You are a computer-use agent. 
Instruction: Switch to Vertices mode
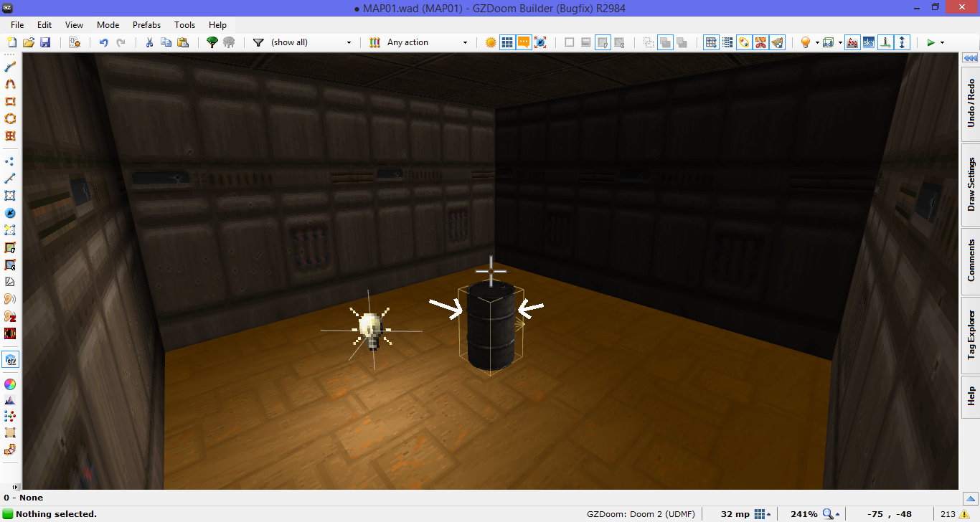(x=10, y=161)
